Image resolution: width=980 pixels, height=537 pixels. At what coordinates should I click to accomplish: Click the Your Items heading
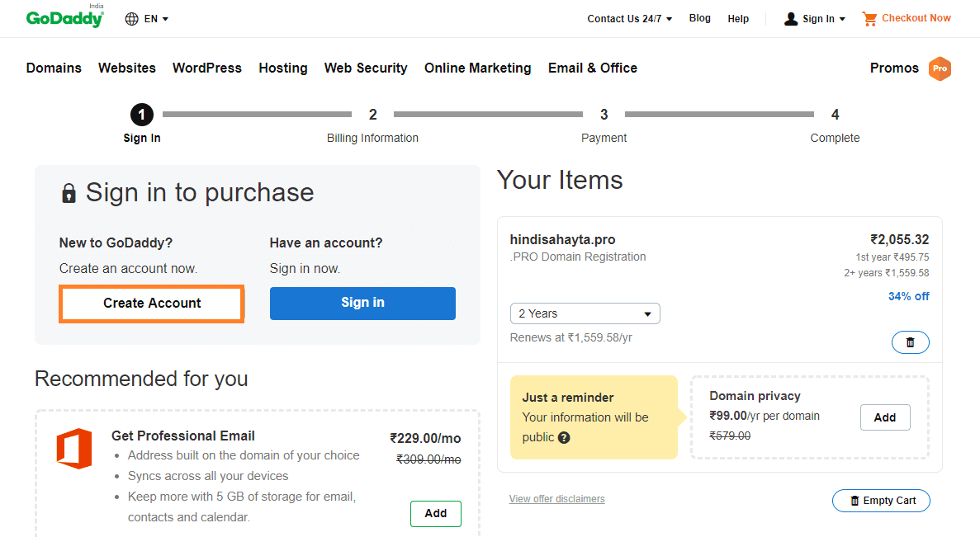tap(560, 181)
